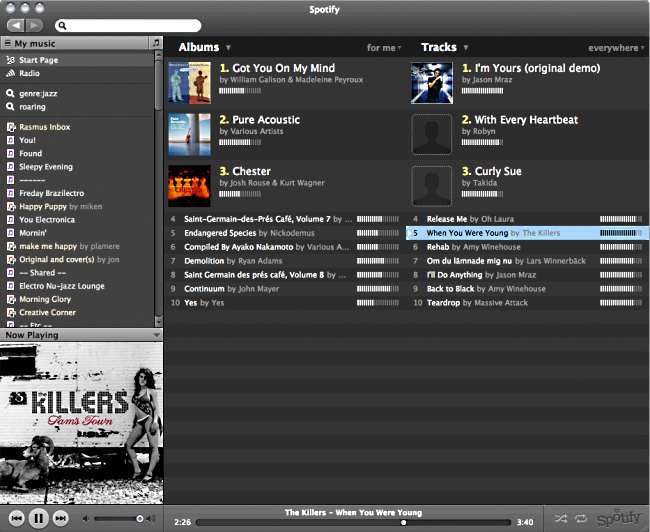Click the volume slider handle

[x=140, y=519]
